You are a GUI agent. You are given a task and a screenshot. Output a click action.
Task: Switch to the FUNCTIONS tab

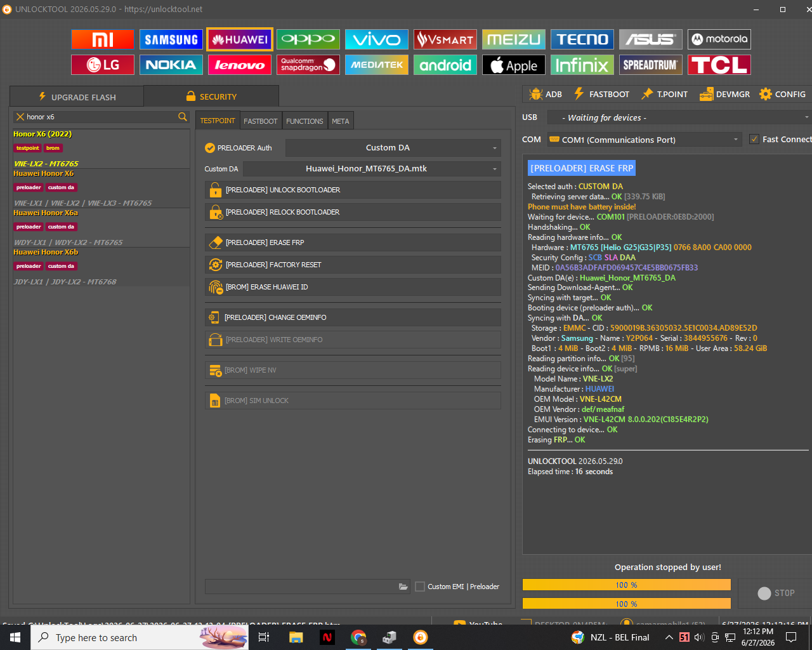304,121
